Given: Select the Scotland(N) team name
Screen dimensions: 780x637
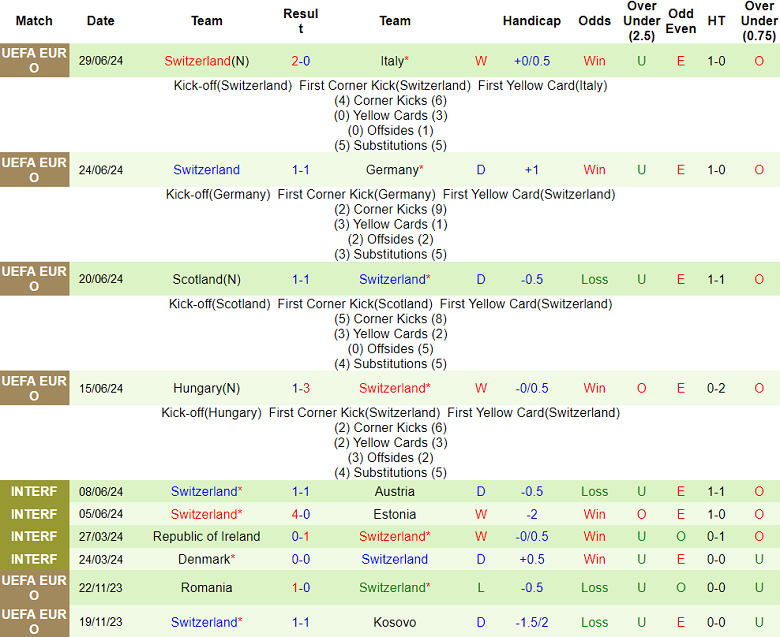Looking at the screenshot, I should (x=206, y=280).
